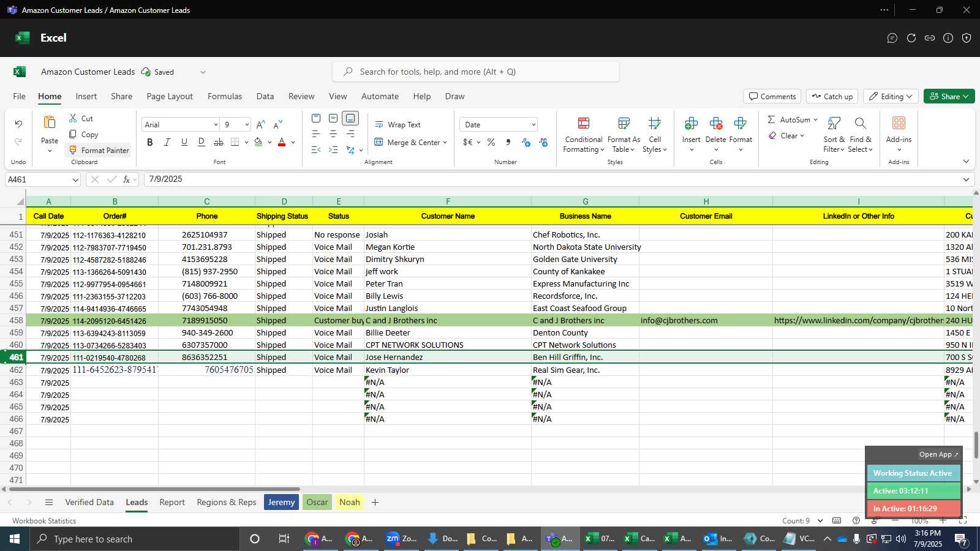Open Add-ins
980x551 pixels.
(899, 135)
